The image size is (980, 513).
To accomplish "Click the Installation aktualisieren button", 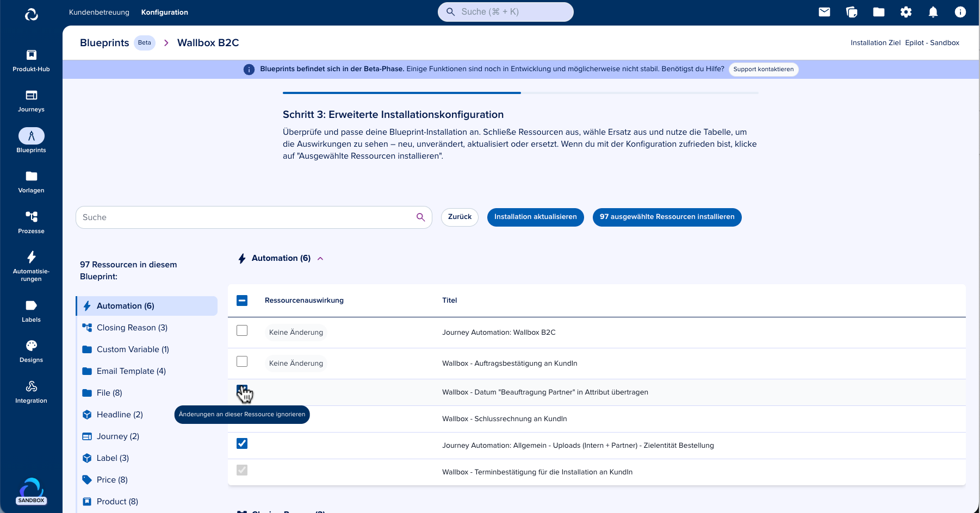I will (x=535, y=217).
